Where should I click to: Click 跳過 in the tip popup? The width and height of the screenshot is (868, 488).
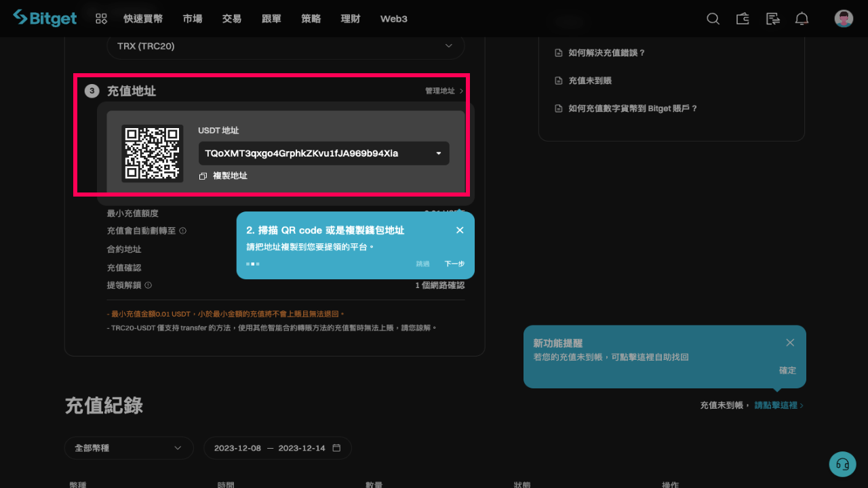point(423,264)
